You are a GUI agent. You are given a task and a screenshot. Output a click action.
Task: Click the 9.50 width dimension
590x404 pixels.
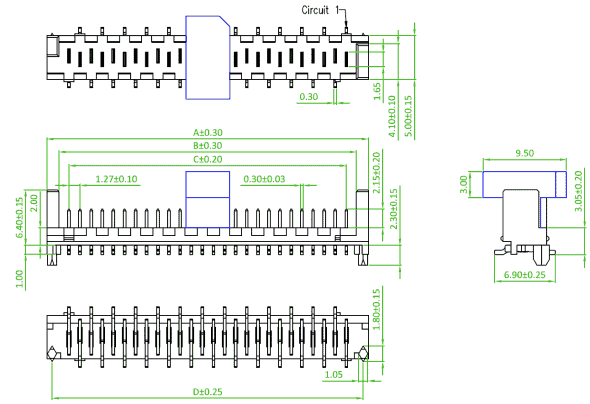pyautogui.click(x=525, y=153)
